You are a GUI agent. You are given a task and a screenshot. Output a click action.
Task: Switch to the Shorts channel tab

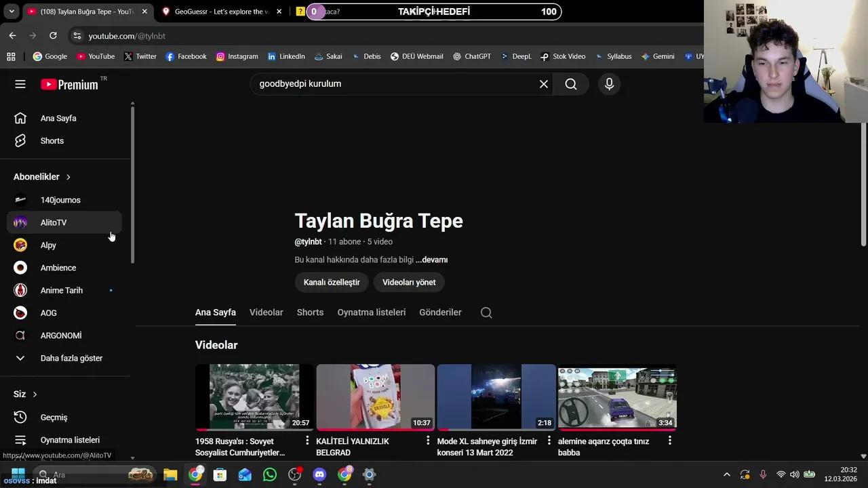coord(310,312)
